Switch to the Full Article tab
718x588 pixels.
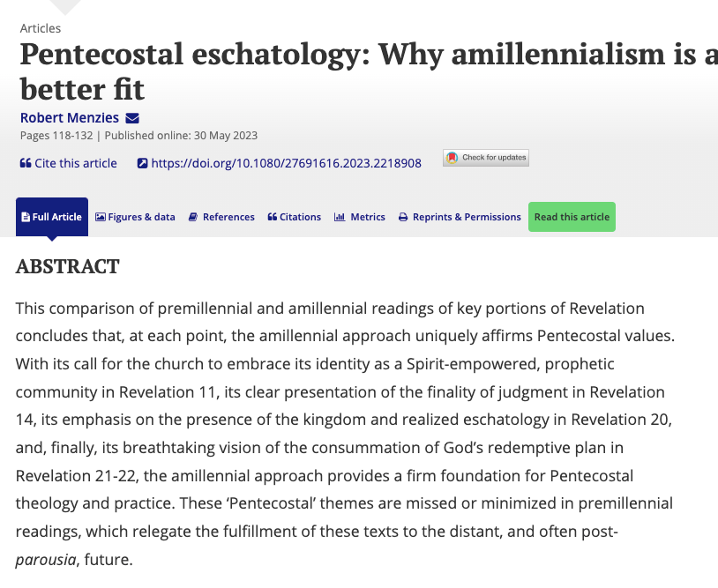pyautogui.click(x=52, y=217)
